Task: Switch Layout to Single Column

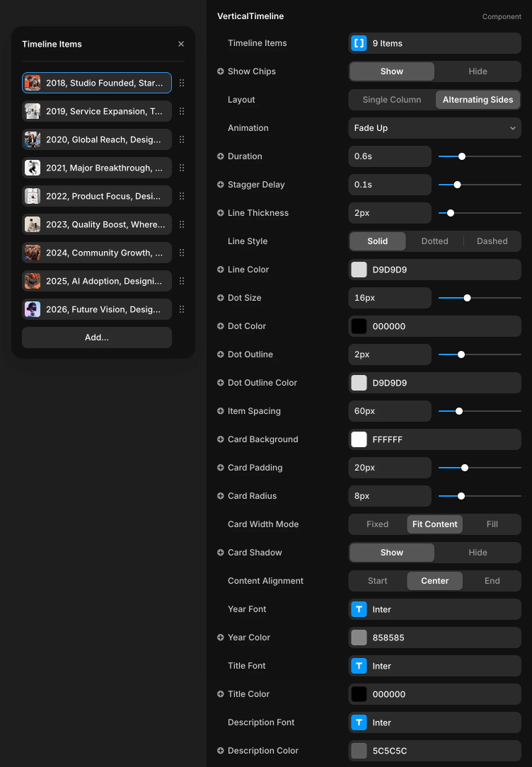Action: click(x=392, y=100)
